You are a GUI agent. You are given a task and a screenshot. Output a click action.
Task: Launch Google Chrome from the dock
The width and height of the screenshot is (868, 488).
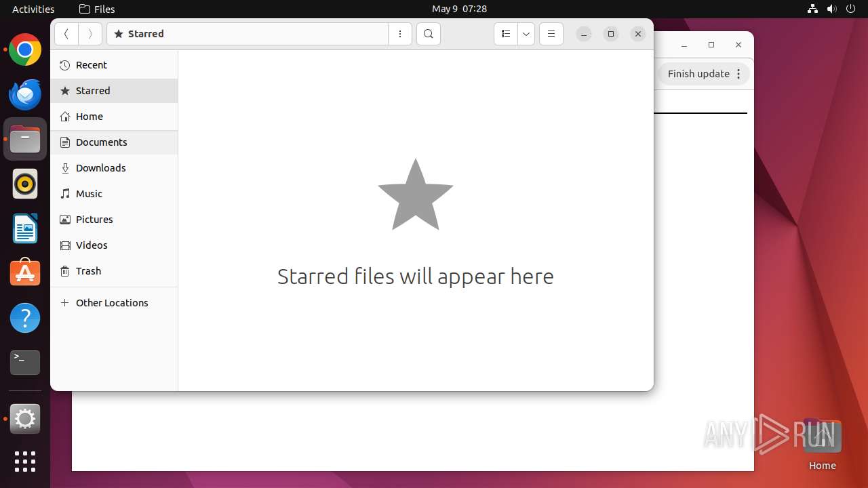(x=25, y=49)
